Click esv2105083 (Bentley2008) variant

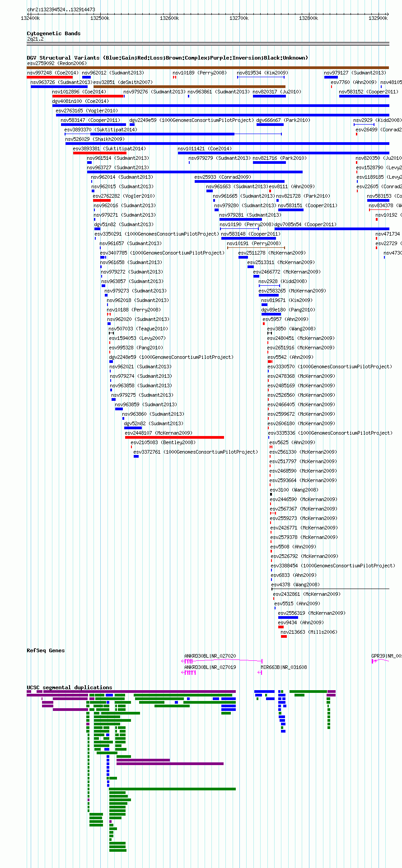coord(131,447)
